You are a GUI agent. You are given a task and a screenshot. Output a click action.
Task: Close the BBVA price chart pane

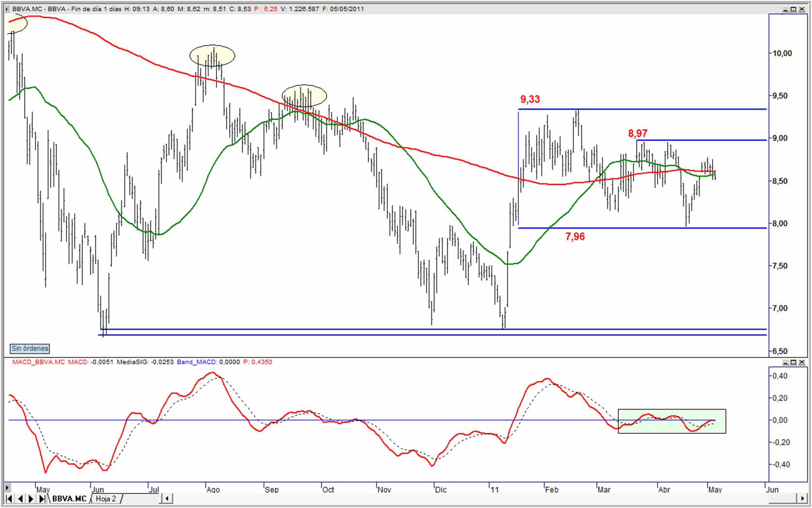coord(801,9)
